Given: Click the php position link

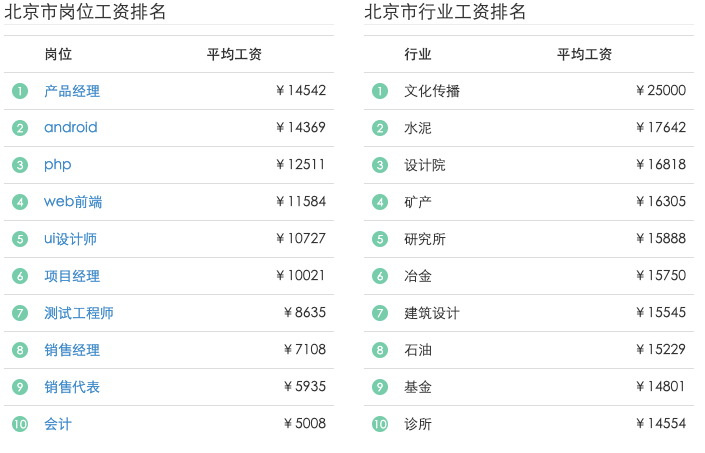Looking at the screenshot, I should pos(58,165).
